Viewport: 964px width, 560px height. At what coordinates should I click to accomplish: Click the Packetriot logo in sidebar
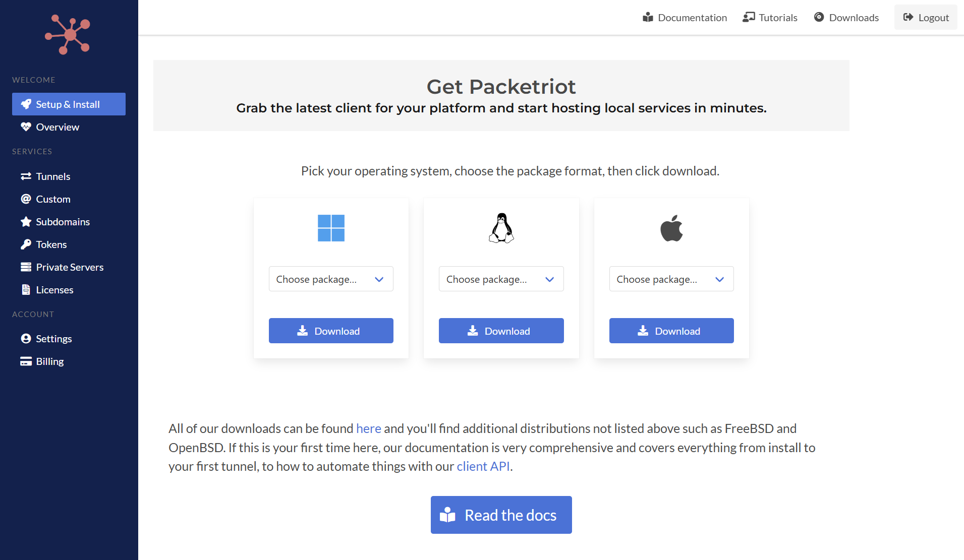[x=68, y=34]
